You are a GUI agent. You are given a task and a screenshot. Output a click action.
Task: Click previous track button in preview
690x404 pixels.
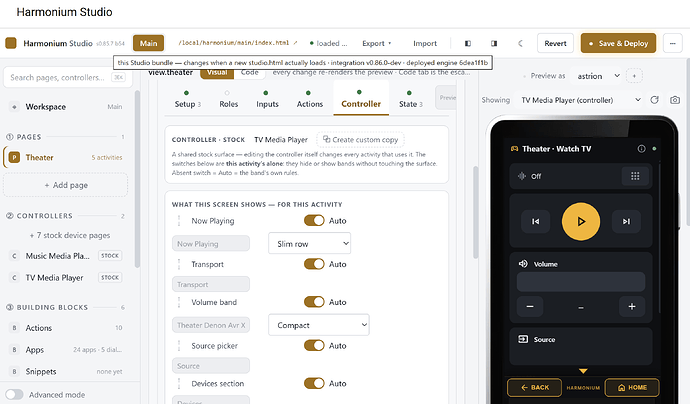click(x=536, y=221)
